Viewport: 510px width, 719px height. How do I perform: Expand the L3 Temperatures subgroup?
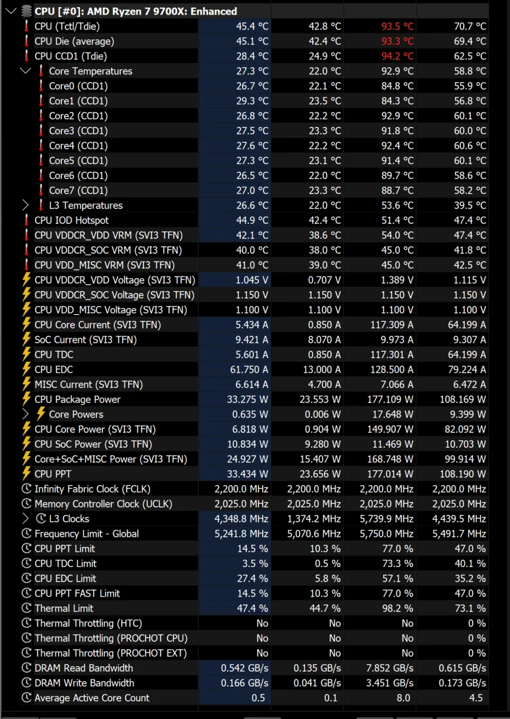pos(26,205)
